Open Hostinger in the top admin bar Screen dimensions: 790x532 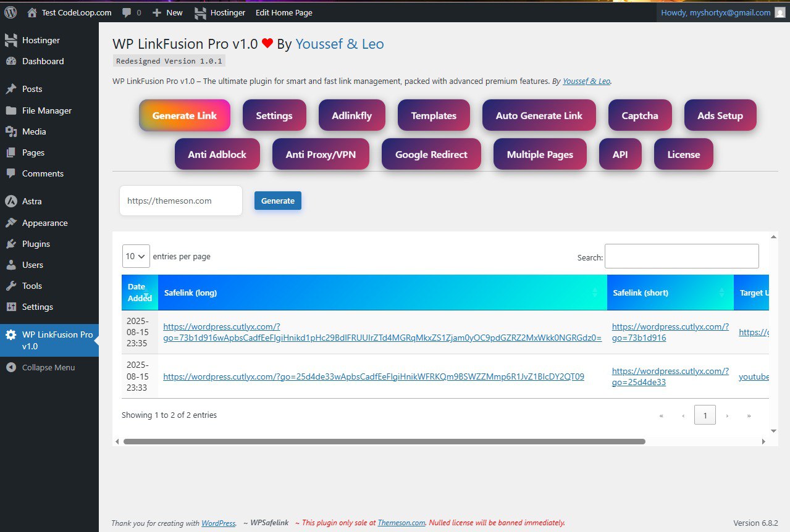click(x=219, y=12)
